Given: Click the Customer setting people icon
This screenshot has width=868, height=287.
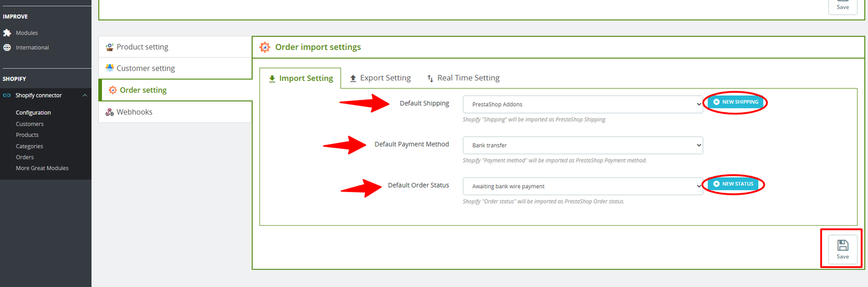Looking at the screenshot, I should pos(110,68).
